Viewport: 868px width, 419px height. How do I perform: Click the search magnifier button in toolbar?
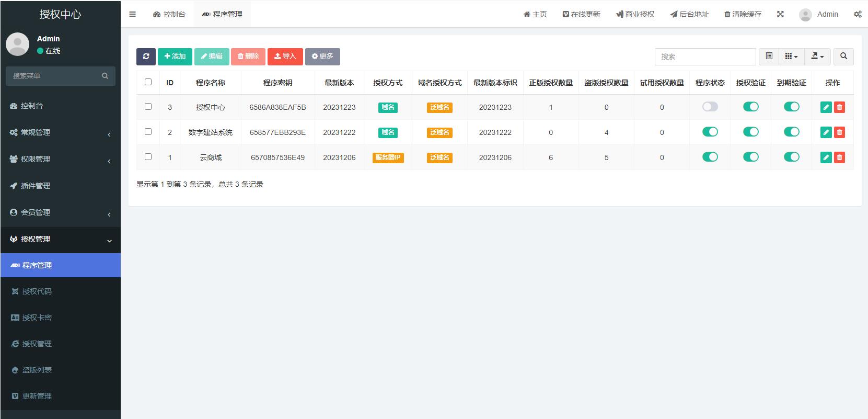(843, 56)
